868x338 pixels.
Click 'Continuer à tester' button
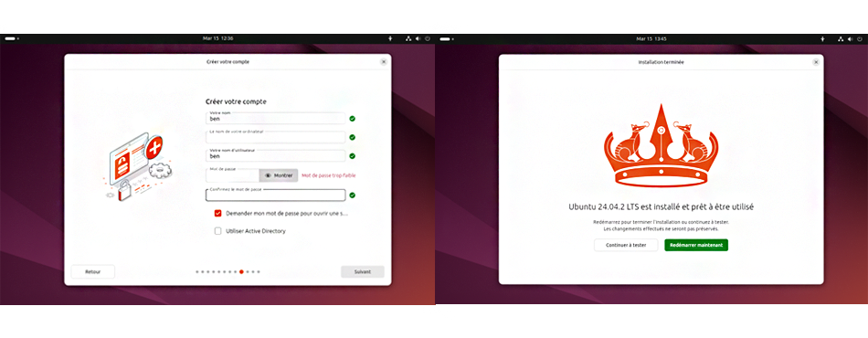pyautogui.click(x=626, y=245)
